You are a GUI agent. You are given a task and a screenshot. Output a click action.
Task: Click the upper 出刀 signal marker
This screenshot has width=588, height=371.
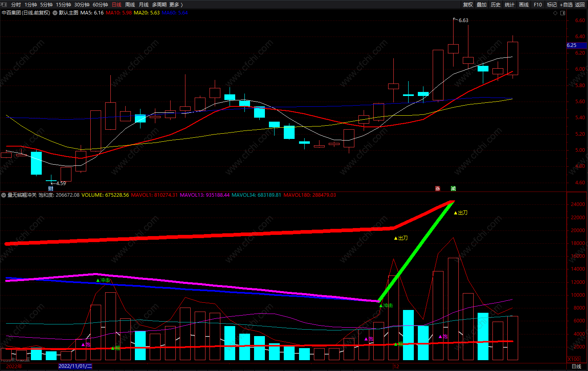(460, 213)
